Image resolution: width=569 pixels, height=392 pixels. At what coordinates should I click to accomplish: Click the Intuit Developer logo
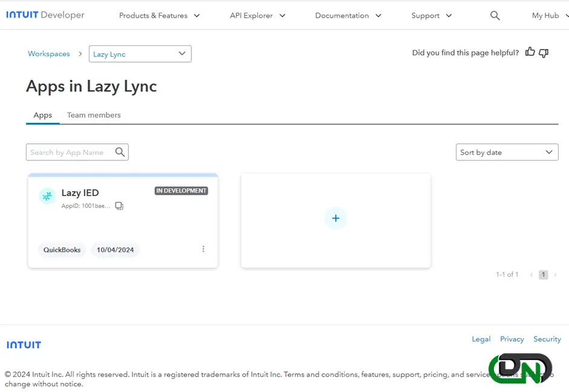coord(45,15)
